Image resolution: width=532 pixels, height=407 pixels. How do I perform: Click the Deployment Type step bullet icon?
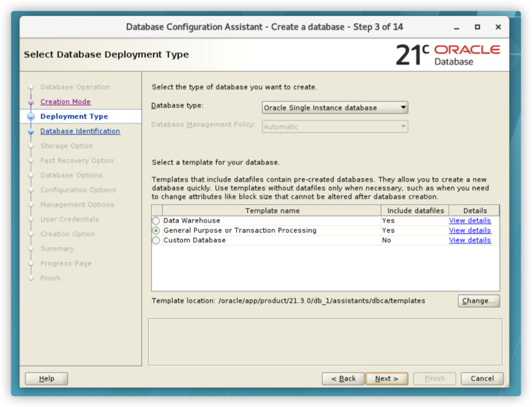pos(31,116)
